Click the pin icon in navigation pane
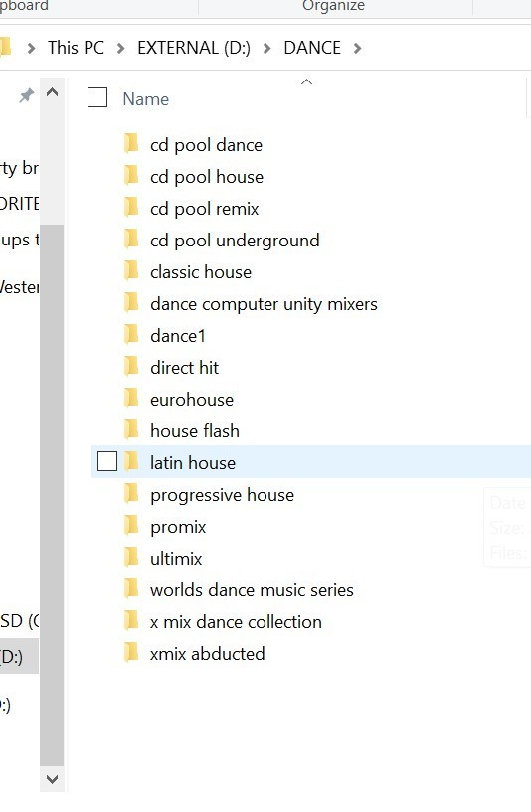This screenshot has width=531, height=812. (x=27, y=95)
